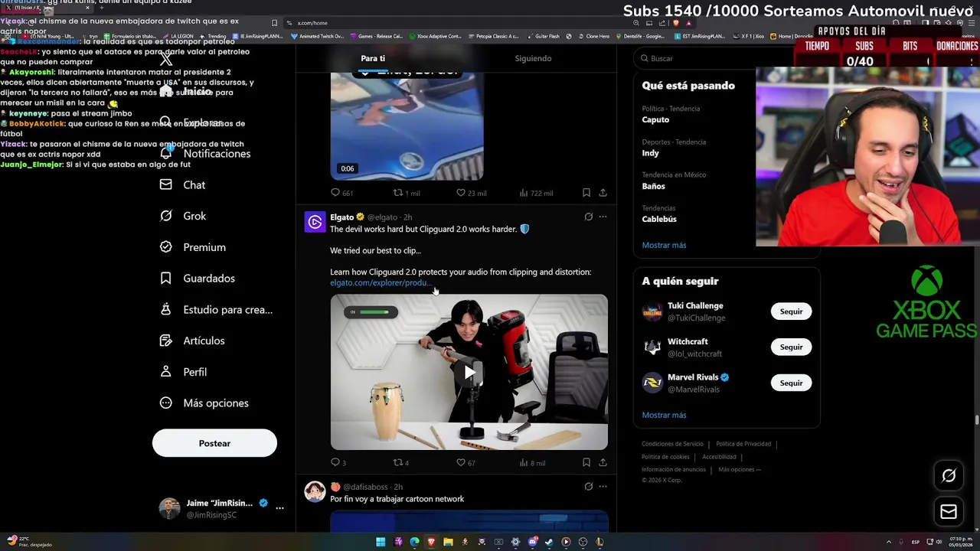
Task: Open floating Grok button at bottom right
Action: [949, 476]
